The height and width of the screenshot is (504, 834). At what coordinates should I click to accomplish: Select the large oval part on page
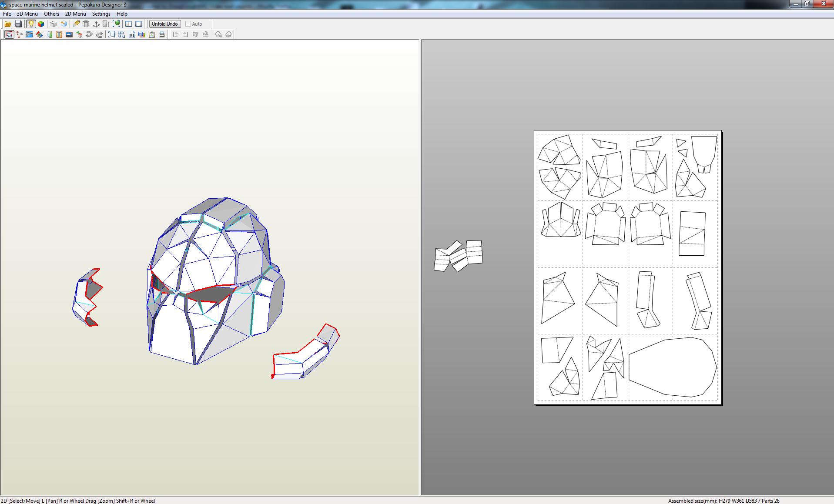pos(673,367)
